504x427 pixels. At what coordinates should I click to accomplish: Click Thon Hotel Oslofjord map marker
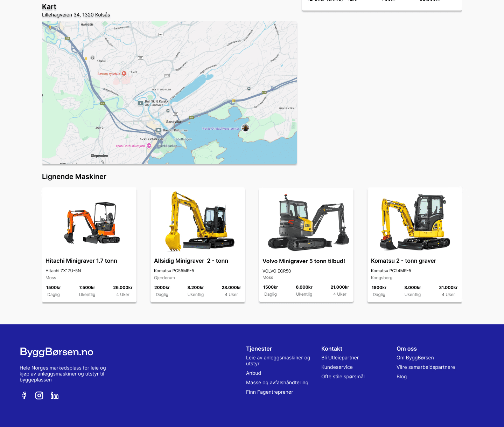149,146
